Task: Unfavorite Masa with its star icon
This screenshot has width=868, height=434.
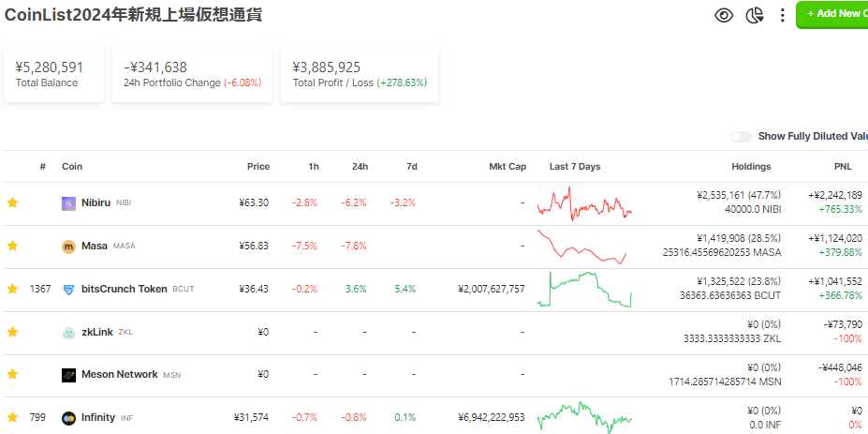Action: click(x=13, y=246)
